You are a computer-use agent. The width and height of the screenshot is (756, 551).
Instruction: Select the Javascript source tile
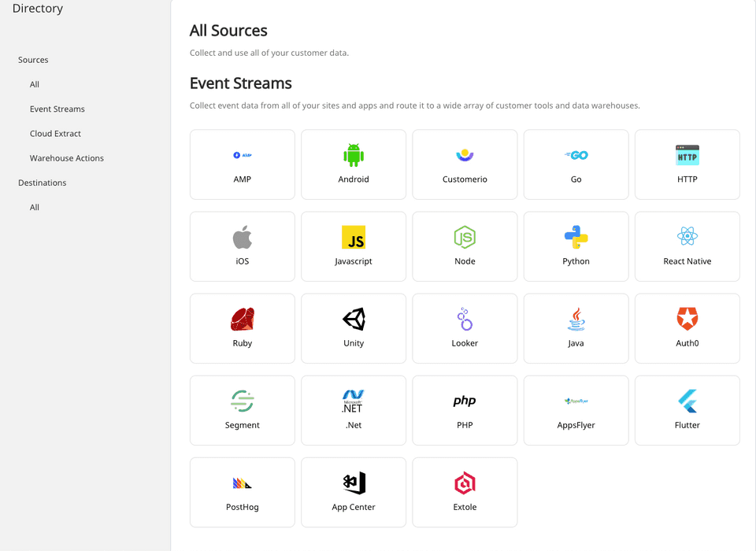coord(353,246)
